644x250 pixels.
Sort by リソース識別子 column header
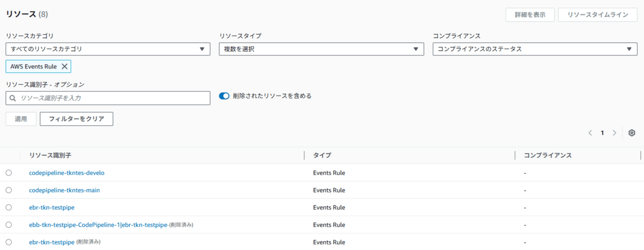(54, 155)
